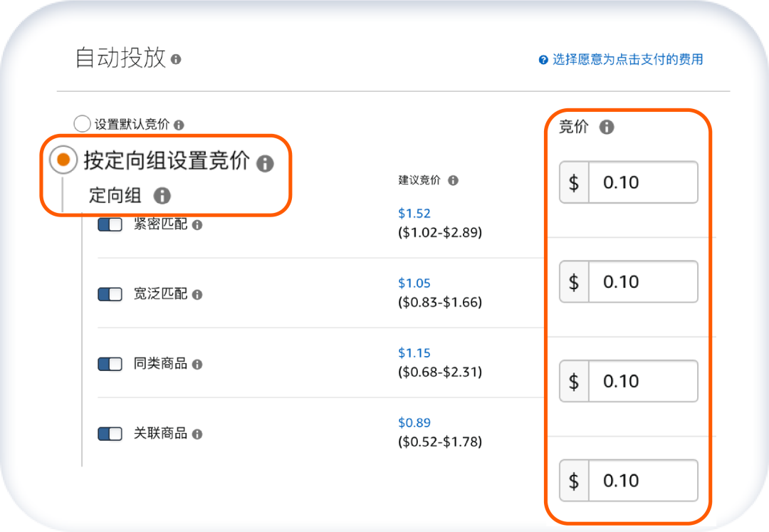
Task: Open the info icon next to 按定向组设置竞价
Action: tap(266, 164)
